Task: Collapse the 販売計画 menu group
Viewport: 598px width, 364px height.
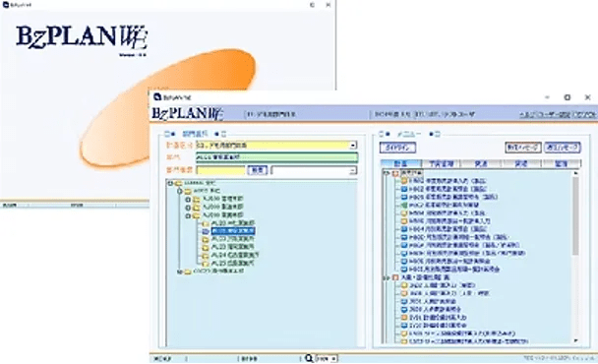Action: point(387,173)
